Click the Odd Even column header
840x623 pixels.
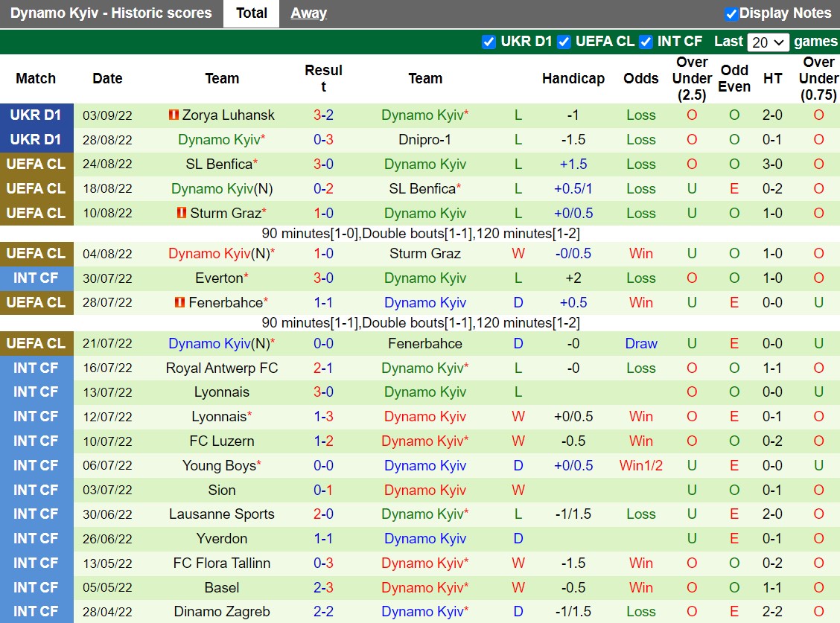click(x=734, y=78)
